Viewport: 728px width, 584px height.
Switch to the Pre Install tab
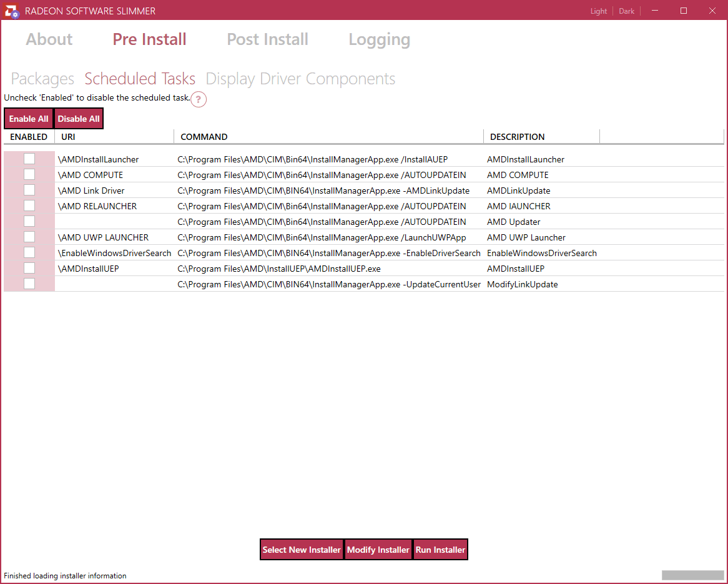click(x=149, y=39)
